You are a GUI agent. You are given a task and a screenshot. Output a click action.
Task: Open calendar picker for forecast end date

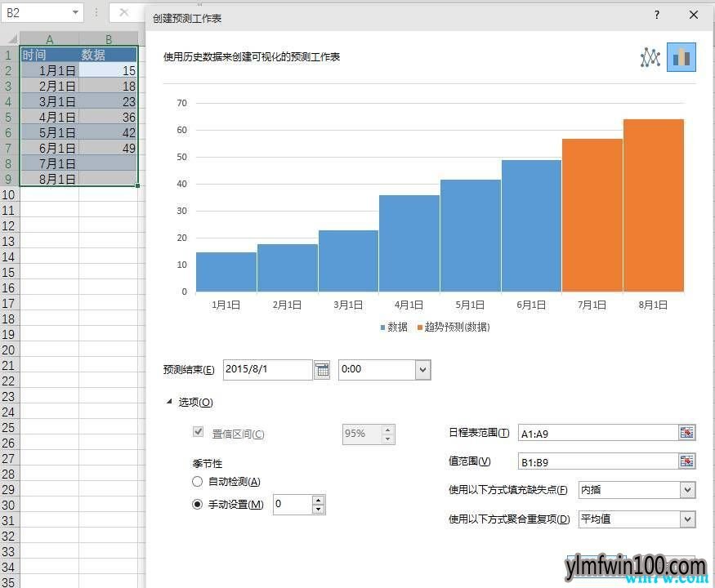pyautogui.click(x=322, y=370)
